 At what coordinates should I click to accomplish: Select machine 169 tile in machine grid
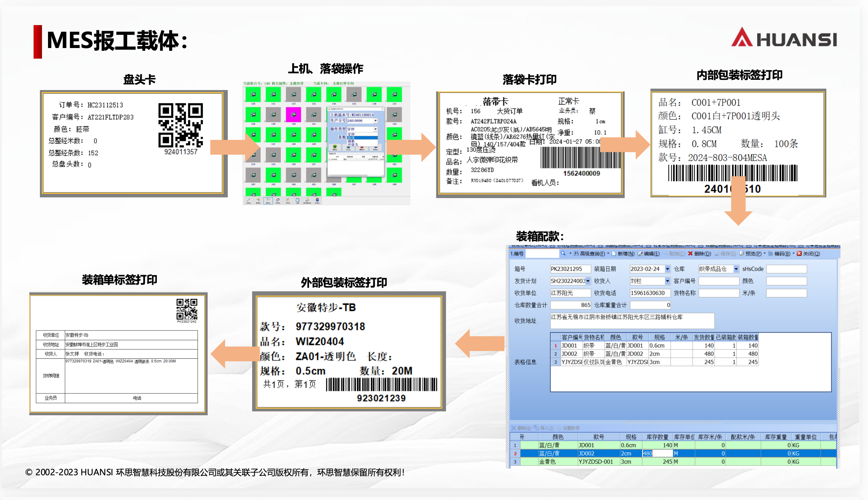click(394, 175)
